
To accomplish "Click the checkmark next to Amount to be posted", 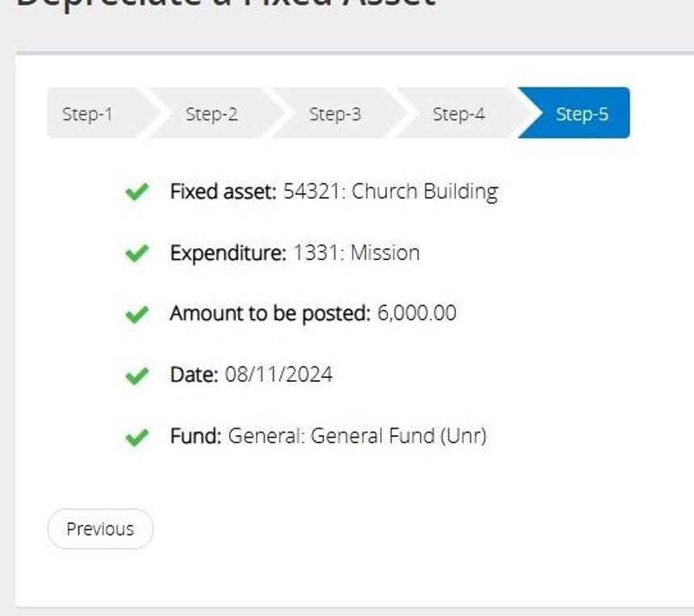I will tap(137, 314).
